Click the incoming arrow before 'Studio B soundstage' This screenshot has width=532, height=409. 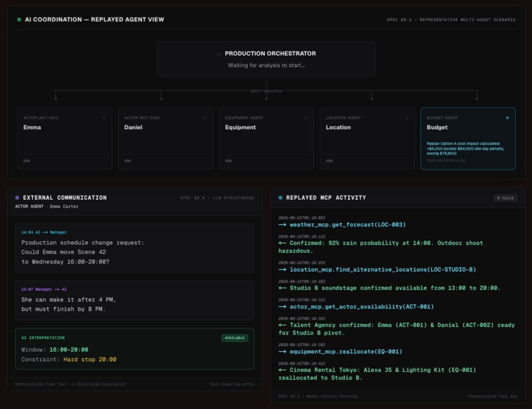pyautogui.click(x=282, y=288)
